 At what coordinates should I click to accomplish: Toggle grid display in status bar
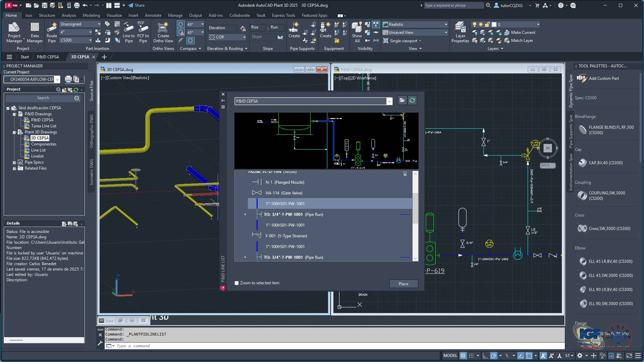coord(463,356)
